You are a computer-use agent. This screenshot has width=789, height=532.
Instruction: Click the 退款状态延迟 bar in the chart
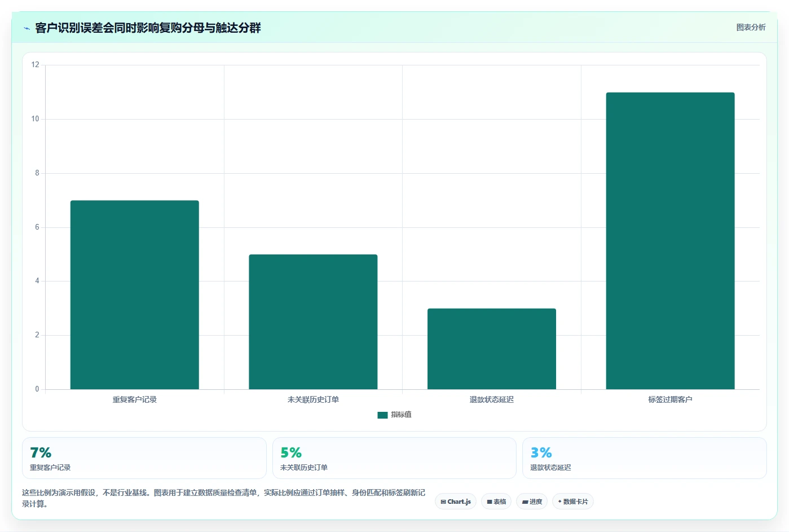click(x=491, y=349)
